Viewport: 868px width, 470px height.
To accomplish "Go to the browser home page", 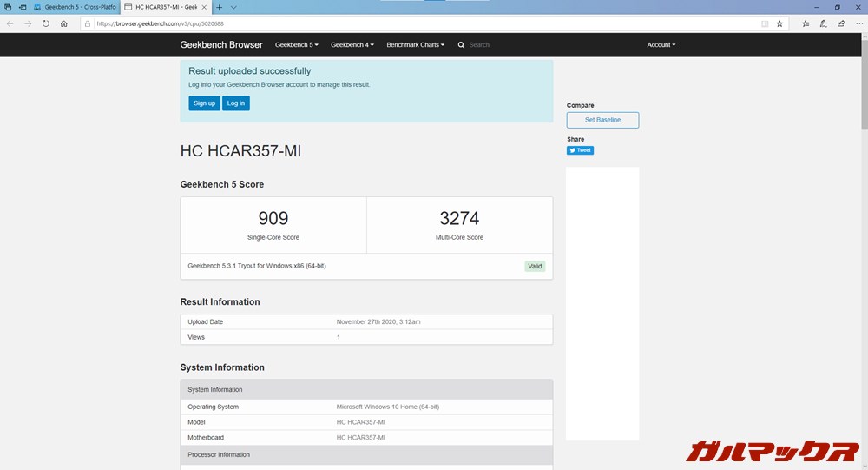I will 64,23.
